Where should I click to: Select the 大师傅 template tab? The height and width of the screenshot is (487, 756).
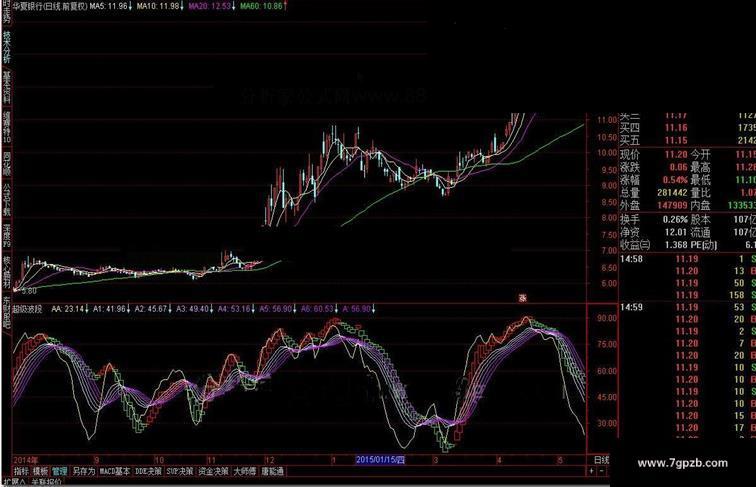pos(245,471)
